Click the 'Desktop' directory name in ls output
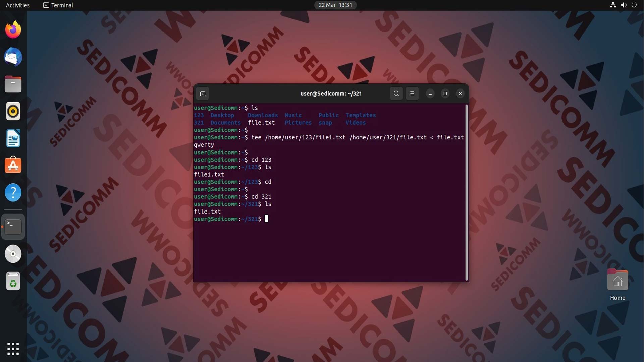 click(x=222, y=115)
